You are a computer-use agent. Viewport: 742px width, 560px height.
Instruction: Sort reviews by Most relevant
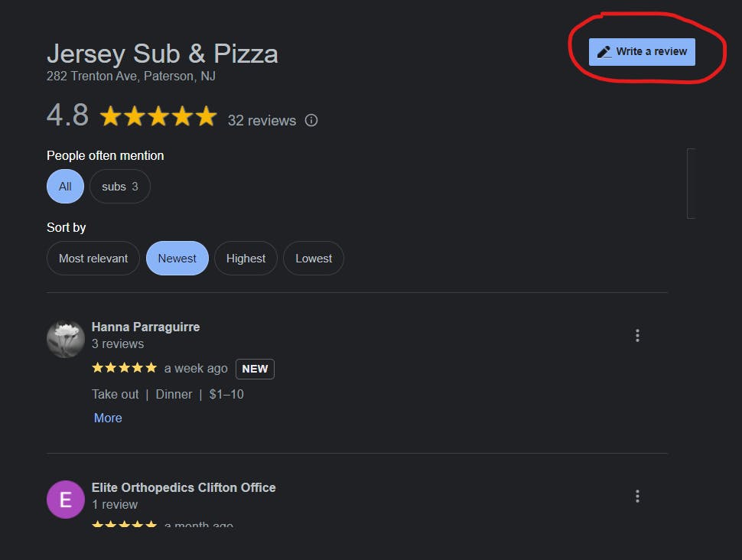(93, 259)
